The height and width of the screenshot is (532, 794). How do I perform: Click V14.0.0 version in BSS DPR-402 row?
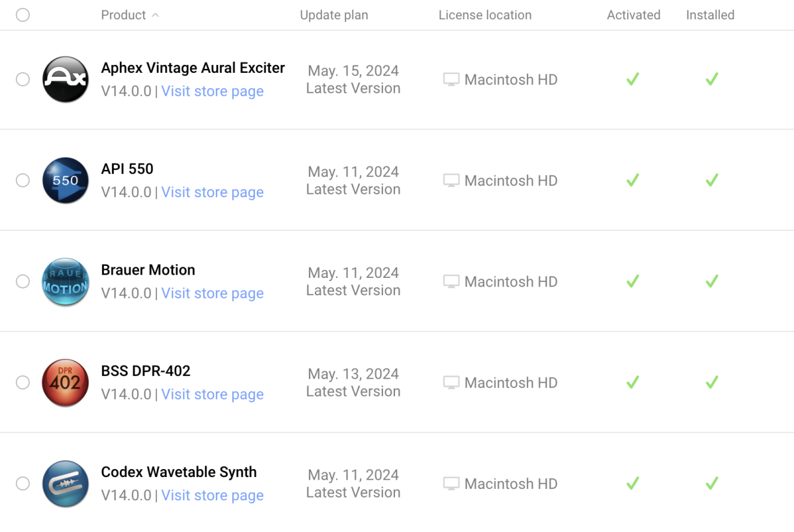pyautogui.click(x=126, y=394)
